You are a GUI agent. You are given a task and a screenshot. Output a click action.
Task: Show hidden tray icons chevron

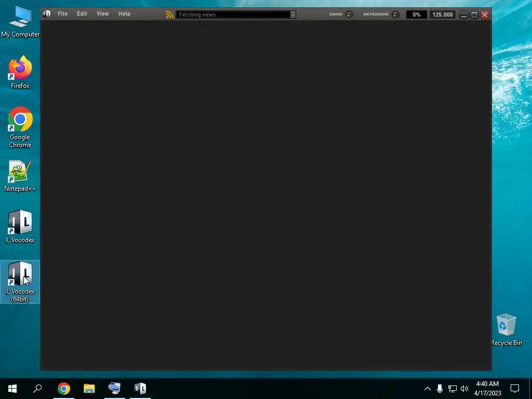(x=428, y=389)
